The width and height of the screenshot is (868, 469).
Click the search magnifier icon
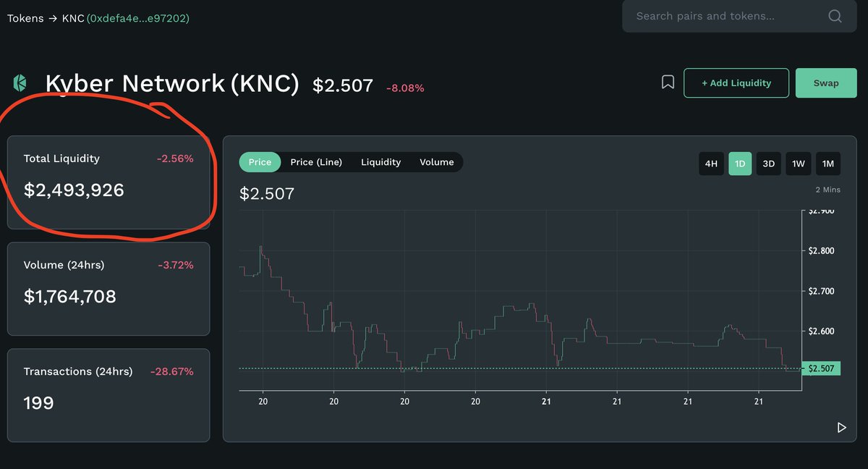pyautogui.click(x=835, y=16)
